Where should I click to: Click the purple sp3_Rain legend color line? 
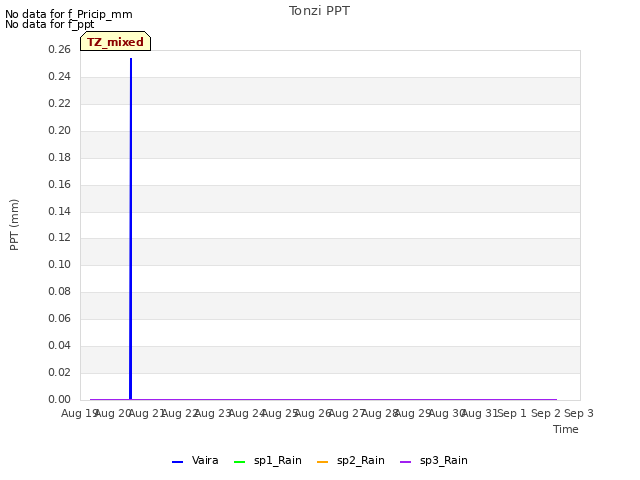pos(405,462)
